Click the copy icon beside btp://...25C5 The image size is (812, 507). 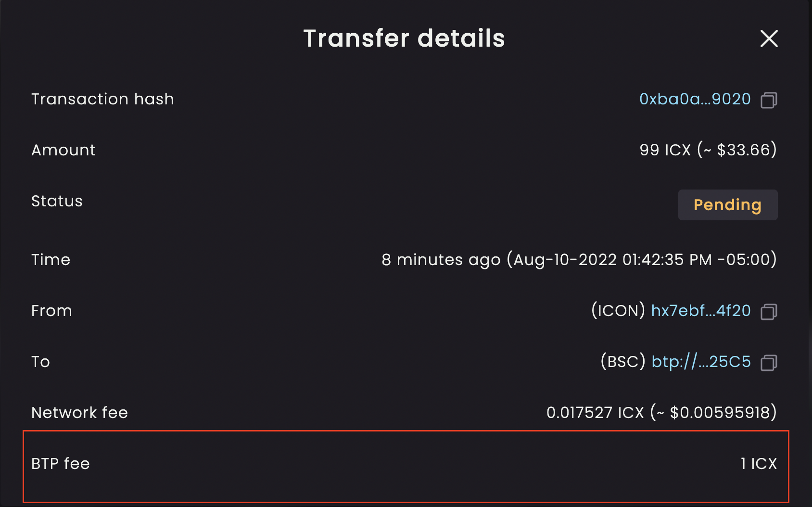(770, 363)
